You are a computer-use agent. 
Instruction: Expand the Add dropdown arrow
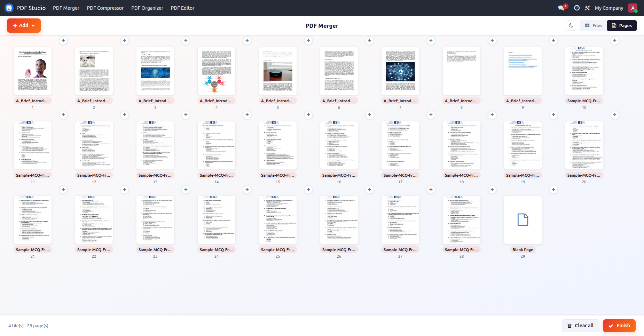[33, 26]
